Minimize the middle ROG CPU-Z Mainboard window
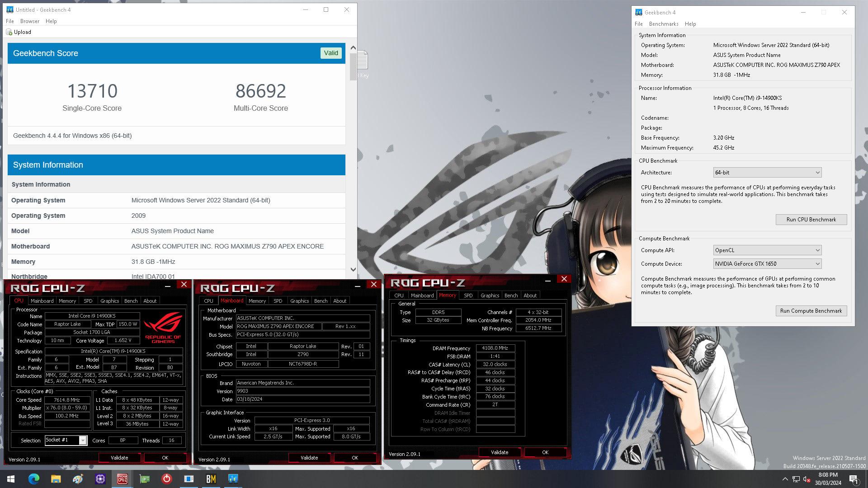 pyautogui.click(x=357, y=285)
